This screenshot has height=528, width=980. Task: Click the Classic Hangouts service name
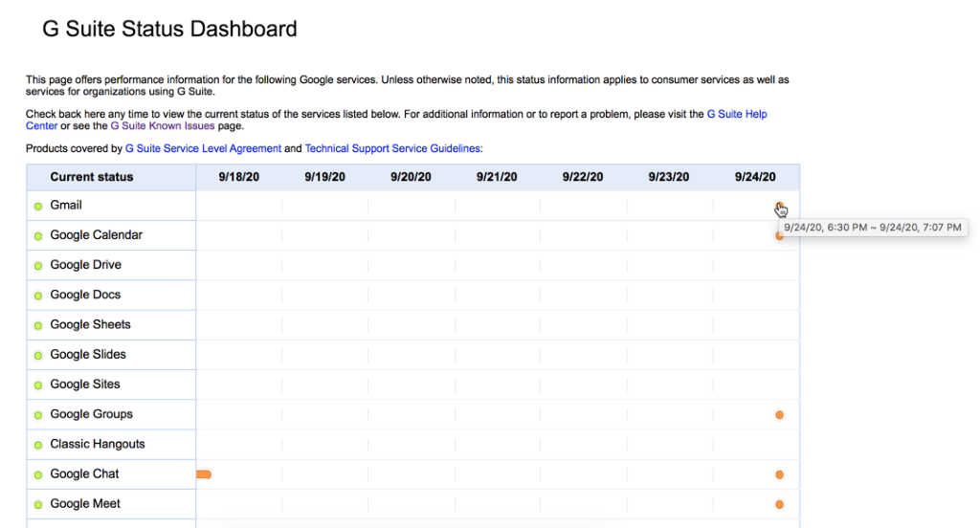[98, 444]
